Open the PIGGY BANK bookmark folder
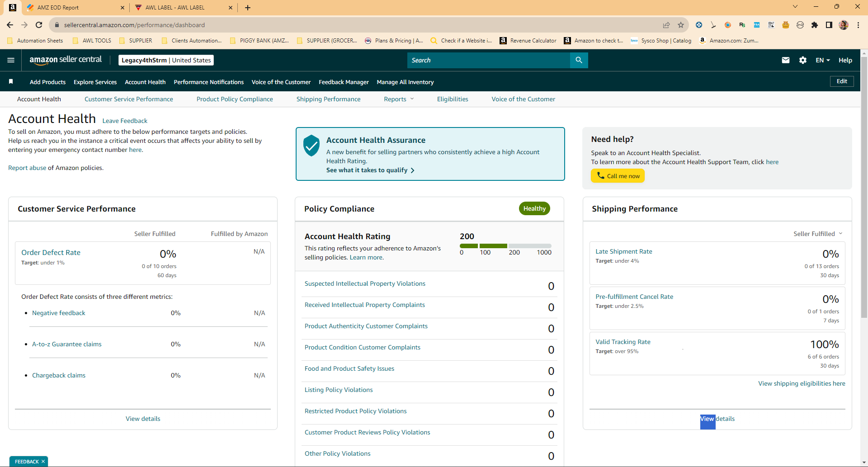 pos(259,41)
